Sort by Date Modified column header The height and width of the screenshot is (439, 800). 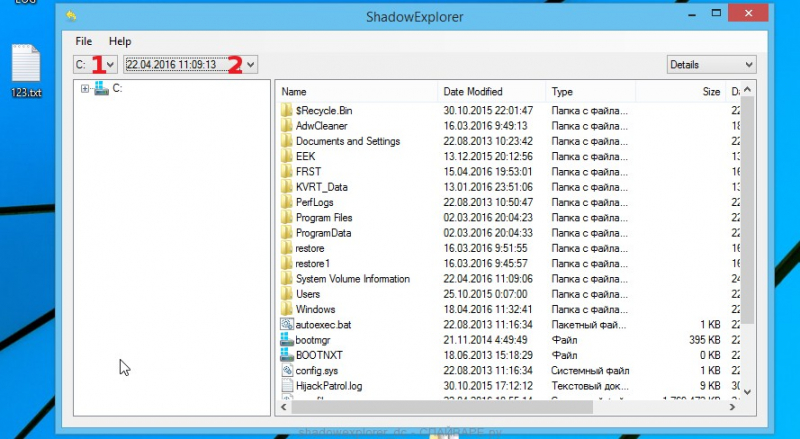492,92
